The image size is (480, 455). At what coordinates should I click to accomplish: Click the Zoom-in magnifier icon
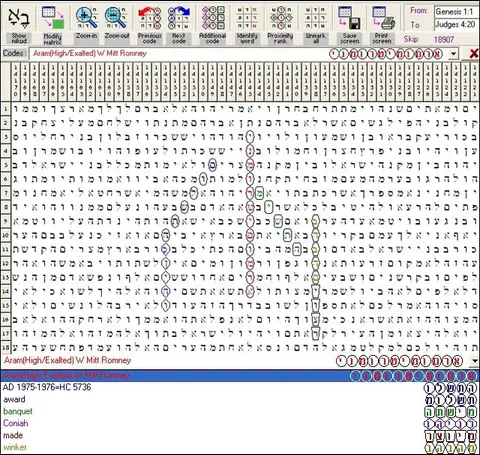click(x=86, y=18)
